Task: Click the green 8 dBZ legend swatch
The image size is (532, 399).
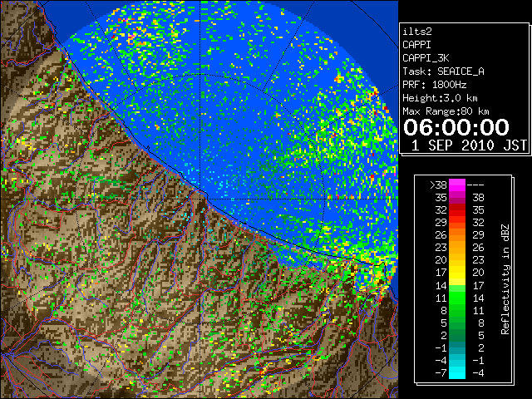Action: (457, 310)
